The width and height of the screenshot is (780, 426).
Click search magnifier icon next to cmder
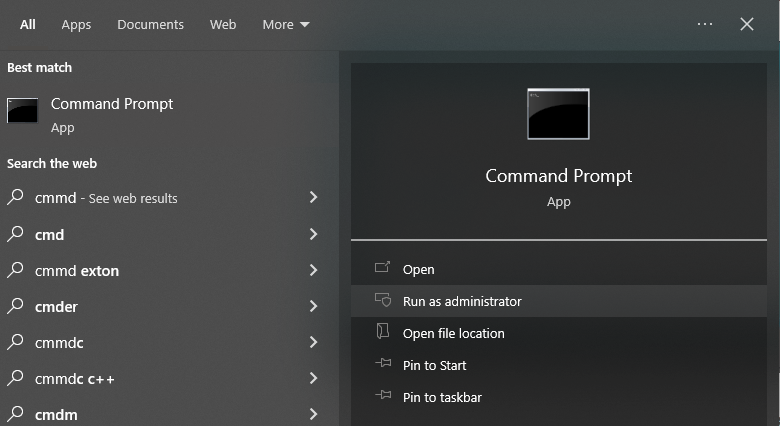coord(16,306)
